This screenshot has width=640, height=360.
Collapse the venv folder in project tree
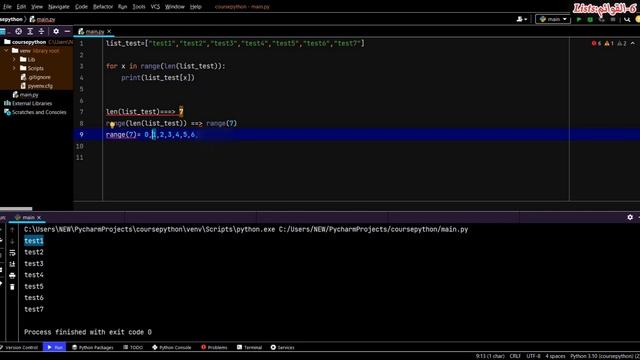tap(6, 51)
